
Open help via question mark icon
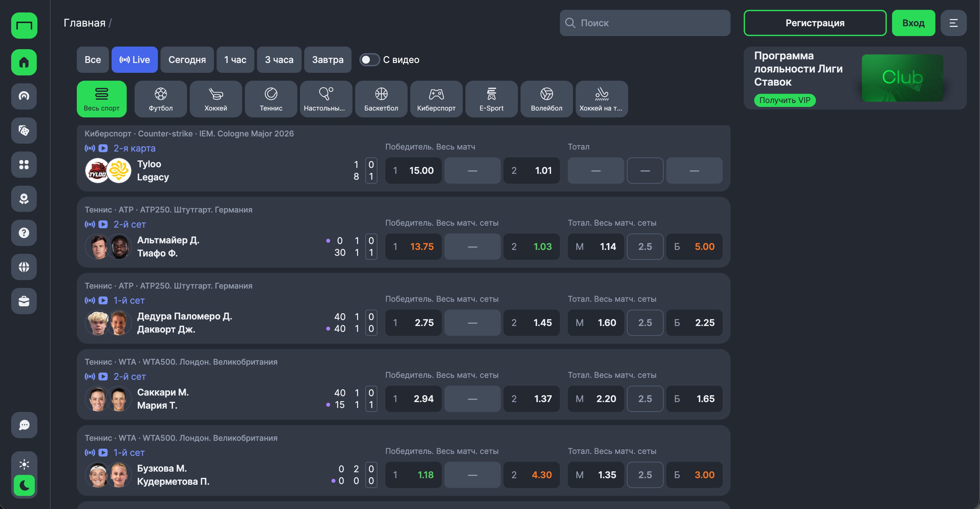[24, 233]
